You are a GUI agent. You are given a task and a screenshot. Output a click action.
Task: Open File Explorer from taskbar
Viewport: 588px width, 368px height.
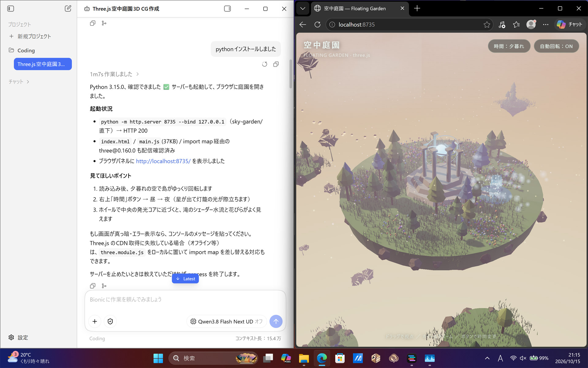pyautogui.click(x=304, y=358)
